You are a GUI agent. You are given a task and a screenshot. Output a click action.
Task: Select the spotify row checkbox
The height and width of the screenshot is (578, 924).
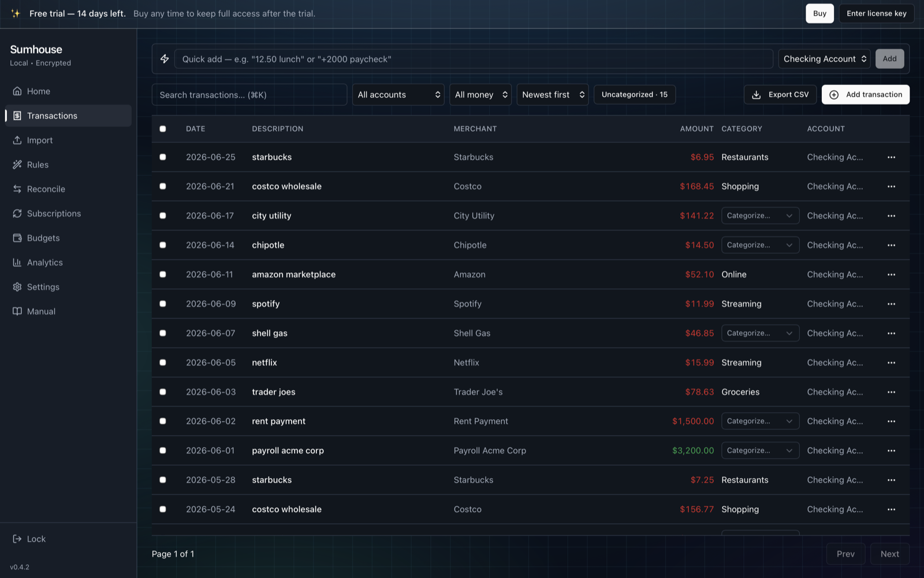(x=163, y=304)
